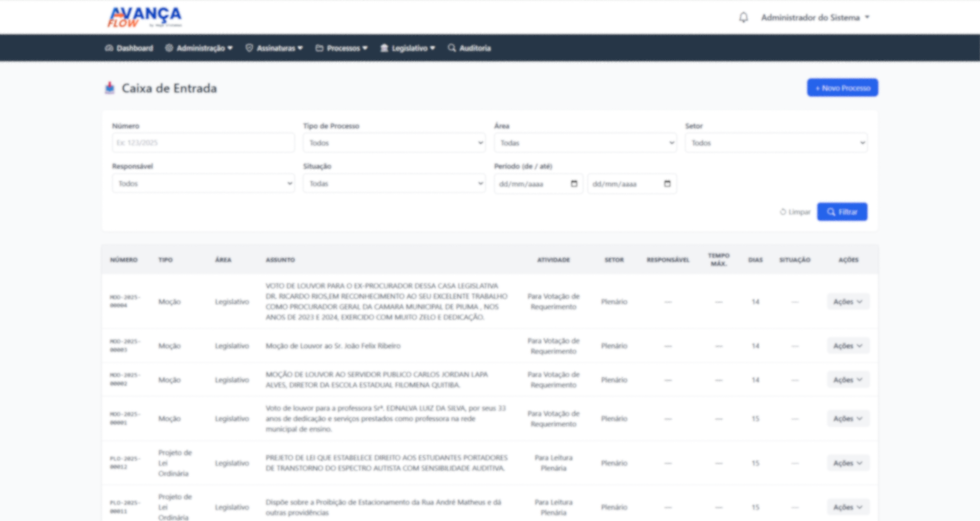Click the Caixa de Entrada inbox icon
Image resolution: width=980 pixels, height=521 pixels.
(x=110, y=88)
